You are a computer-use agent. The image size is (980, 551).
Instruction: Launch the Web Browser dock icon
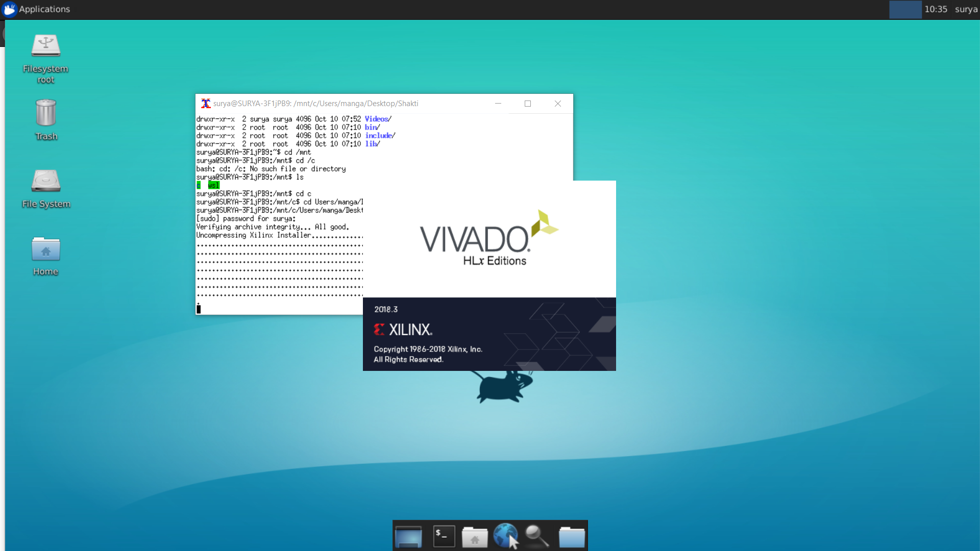[506, 536]
